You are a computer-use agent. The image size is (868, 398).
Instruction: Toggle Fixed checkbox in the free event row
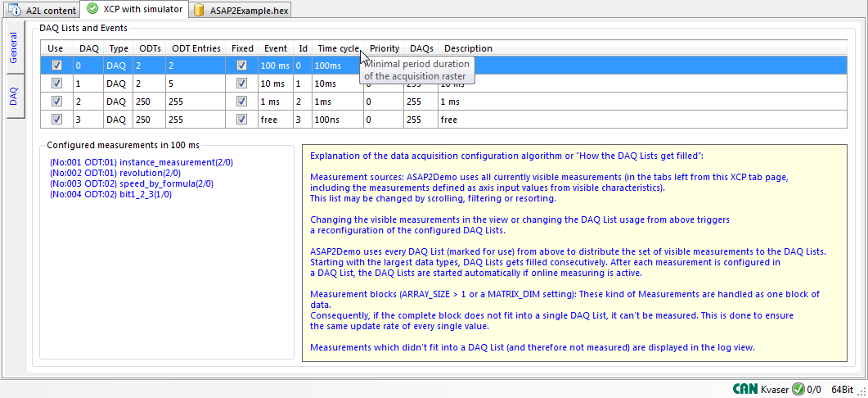(x=241, y=120)
